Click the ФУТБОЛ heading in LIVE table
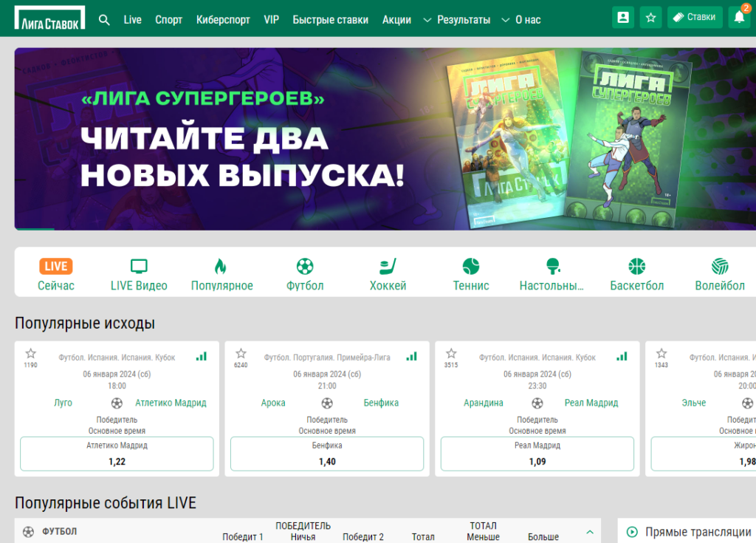 [x=59, y=531]
